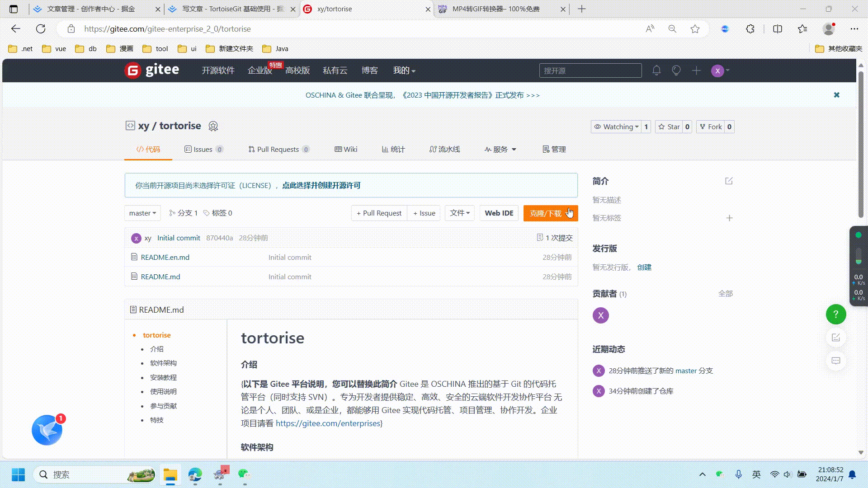This screenshot has height=488, width=868.
Task: Click the repository badge icon next to tortorise
Action: [213, 126]
